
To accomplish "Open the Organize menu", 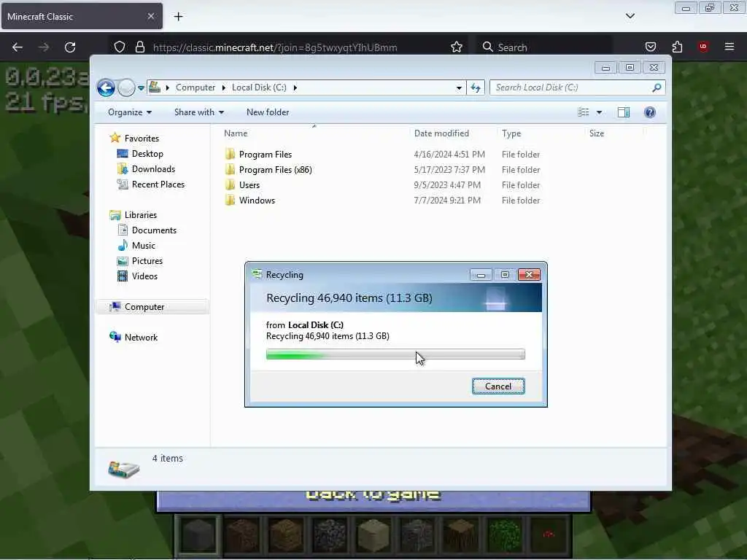I will tap(130, 112).
